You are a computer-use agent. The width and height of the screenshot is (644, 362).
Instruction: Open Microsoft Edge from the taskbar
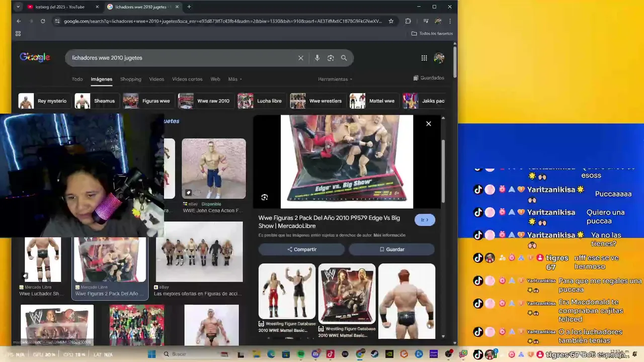pyautogui.click(x=271, y=354)
